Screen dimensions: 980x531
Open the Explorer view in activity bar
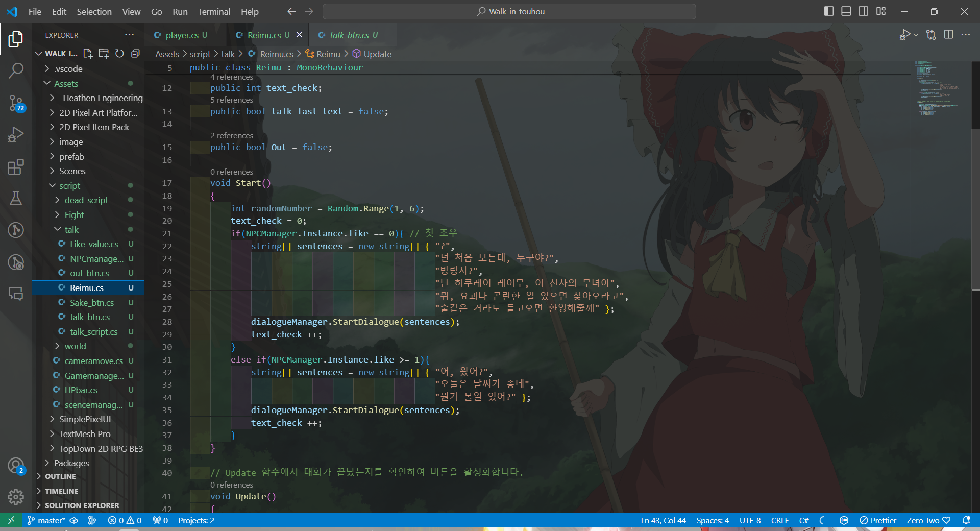pyautogui.click(x=16, y=39)
